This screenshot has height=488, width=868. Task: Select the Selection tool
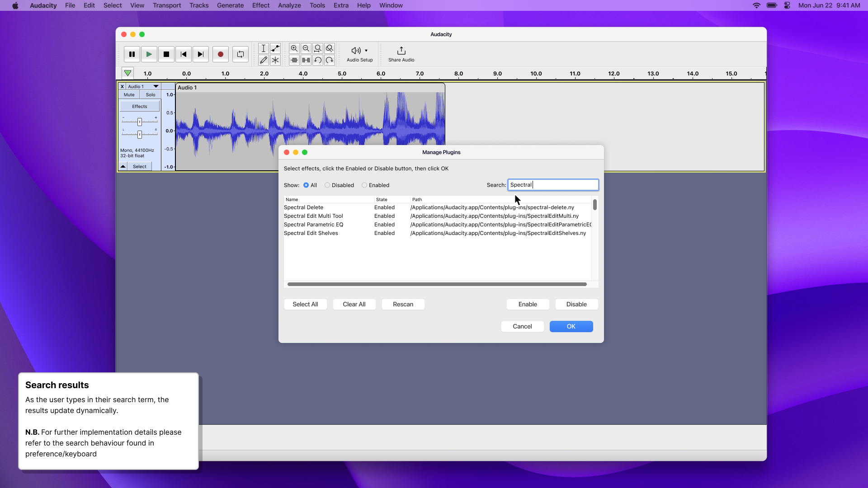[x=264, y=48]
